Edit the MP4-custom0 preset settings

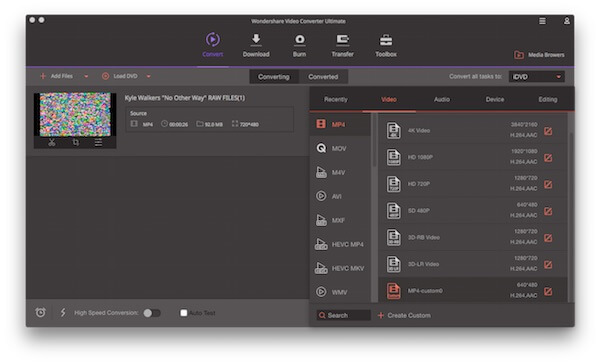click(x=548, y=292)
